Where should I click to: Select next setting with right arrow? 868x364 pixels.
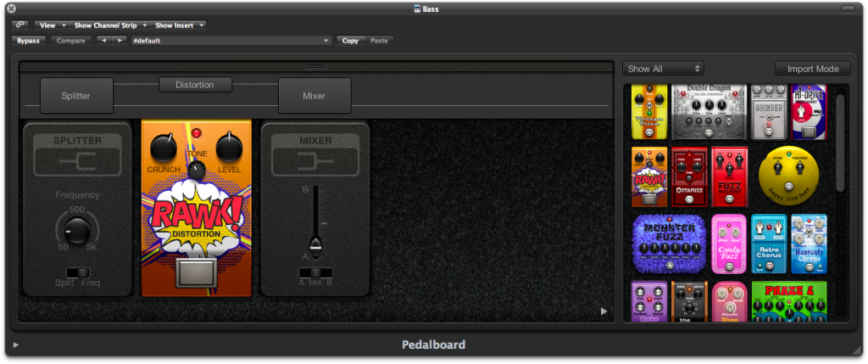(x=120, y=41)
